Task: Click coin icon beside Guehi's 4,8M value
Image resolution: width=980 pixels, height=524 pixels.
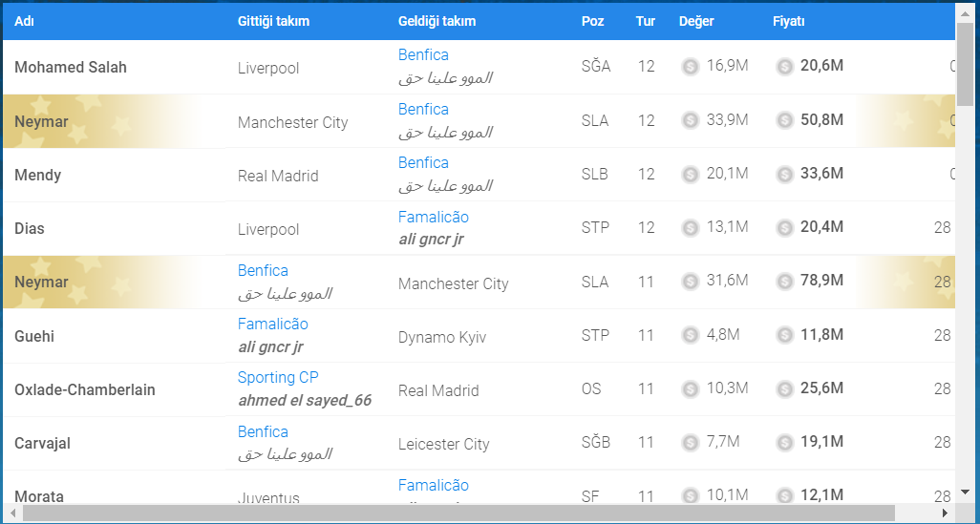Action: click(x=691, y=336)
